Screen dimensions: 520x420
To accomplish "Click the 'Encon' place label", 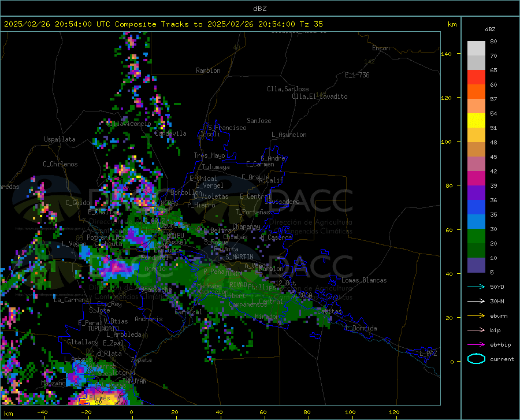I will (381, 48).
